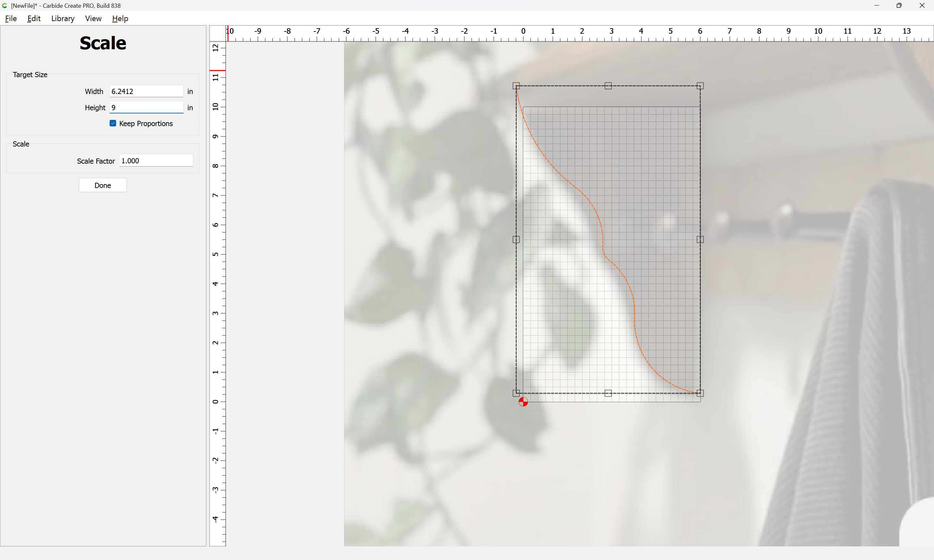Click the top-right selection handle
The width and height of the screenshot is (934, 560).
(x=700, y=86)
